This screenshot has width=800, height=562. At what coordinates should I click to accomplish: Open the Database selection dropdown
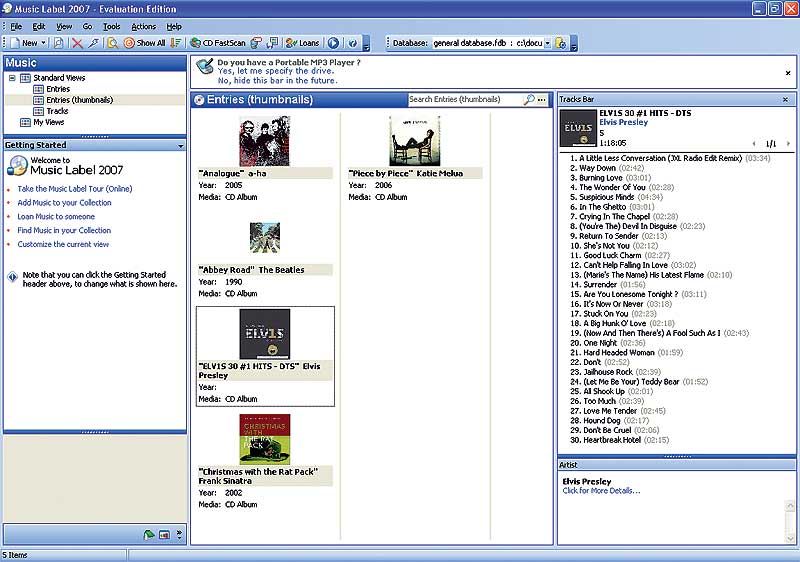click(547, 43)
